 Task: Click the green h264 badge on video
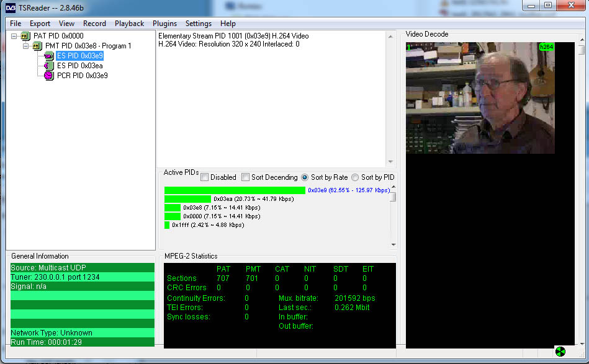point(546,47)
